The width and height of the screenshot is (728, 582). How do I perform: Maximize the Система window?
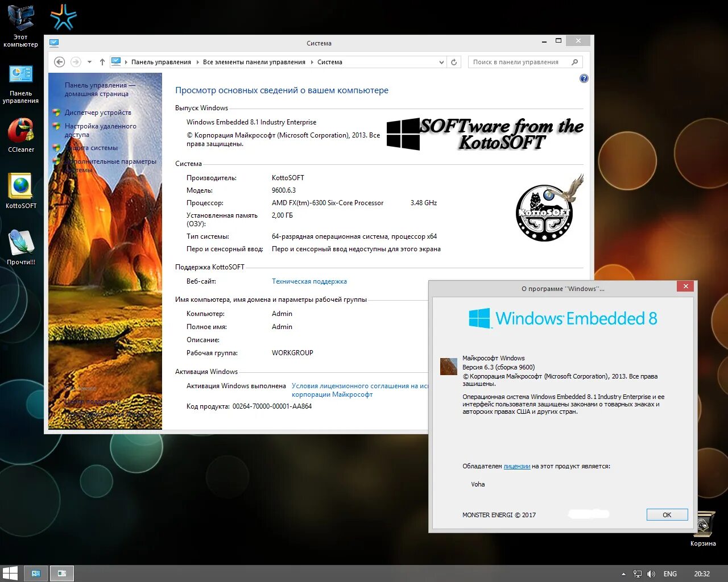(x=559, y=41)
